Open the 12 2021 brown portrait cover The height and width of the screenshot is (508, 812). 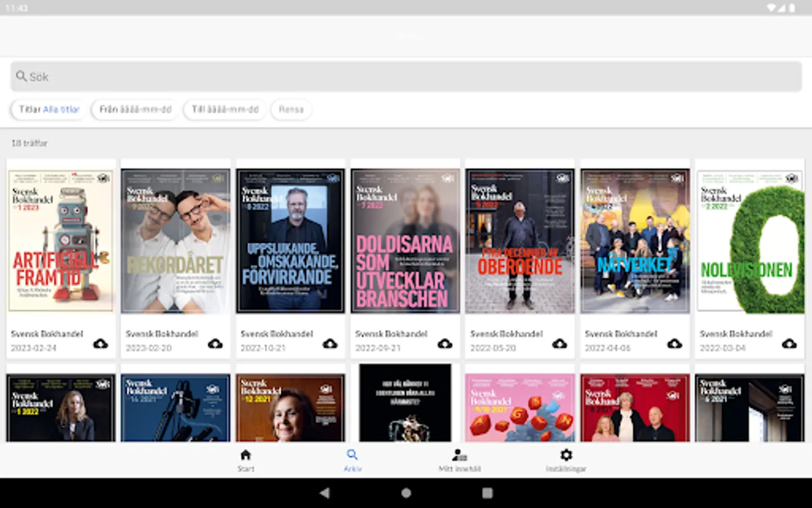(290, 408)
